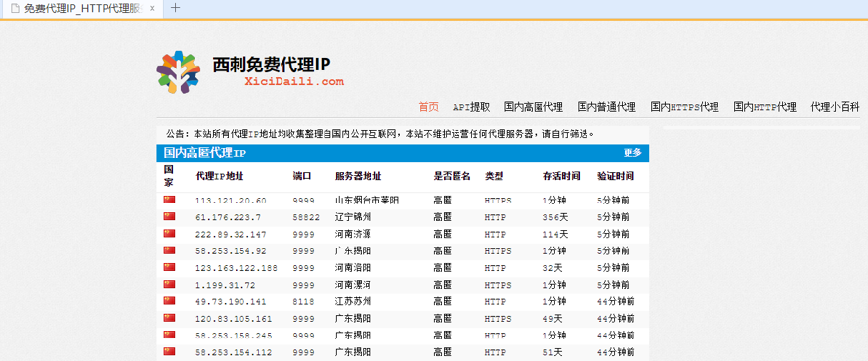Viewport: 868px width, 361px height.
Task: Click 服务器地址 column header
Action: 358,177
